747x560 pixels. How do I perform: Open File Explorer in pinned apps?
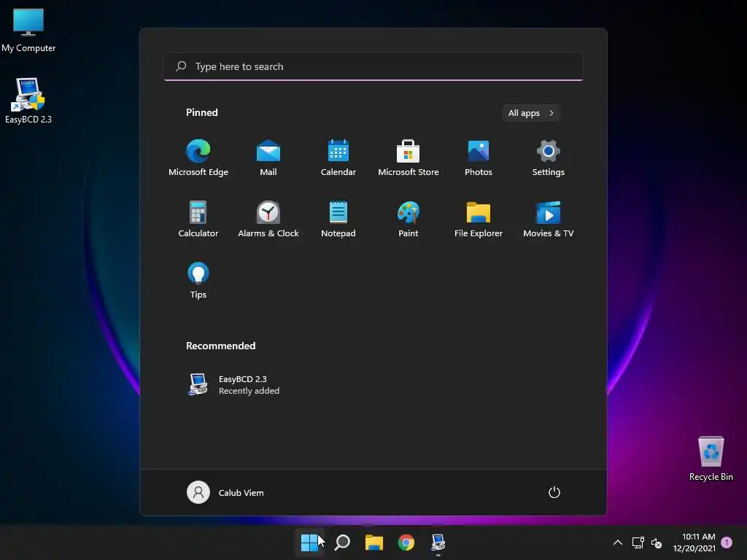pyautogui.click(x=479, y=219)
